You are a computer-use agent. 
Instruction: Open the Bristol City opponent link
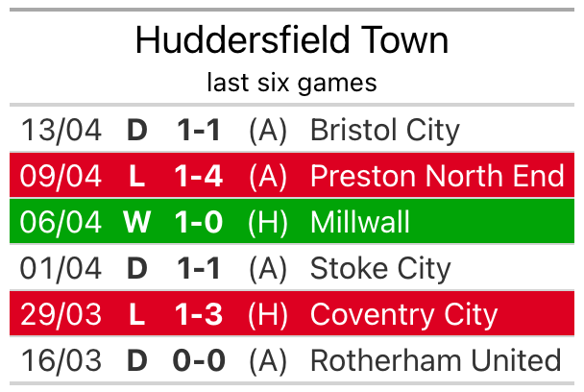384,130
